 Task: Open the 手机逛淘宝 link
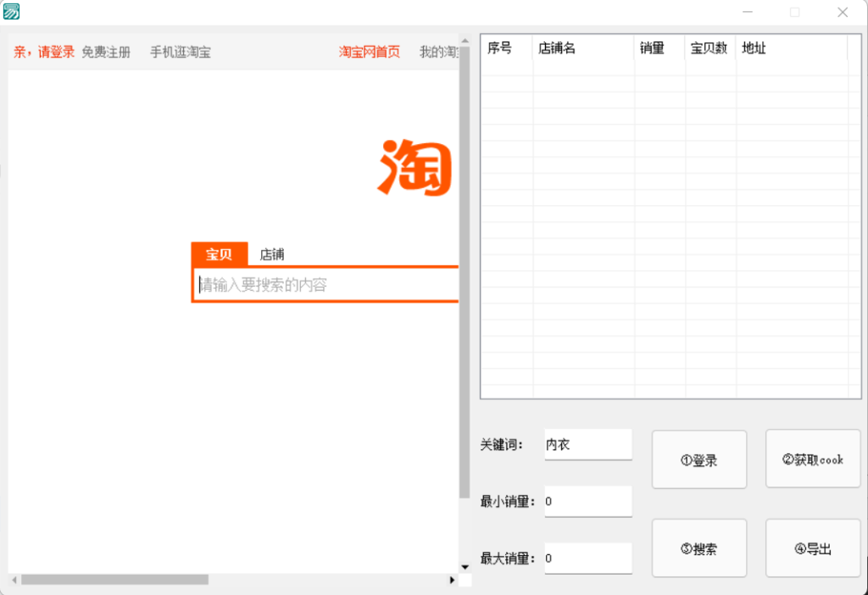click(181, 52)
